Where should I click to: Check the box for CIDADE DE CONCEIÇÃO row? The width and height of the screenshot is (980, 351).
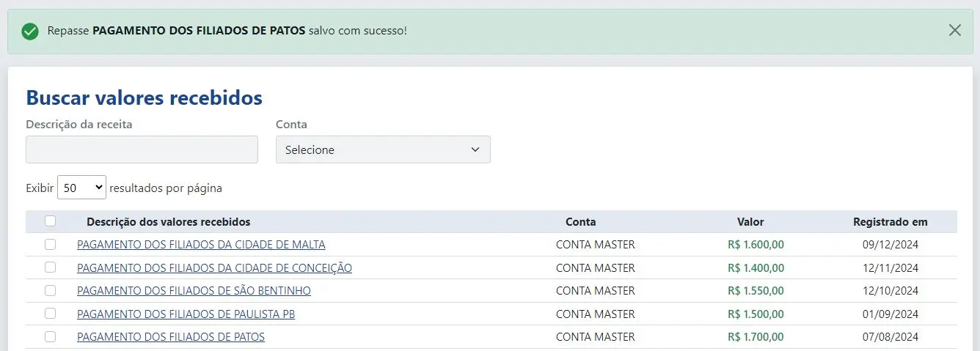coord(50,267)
